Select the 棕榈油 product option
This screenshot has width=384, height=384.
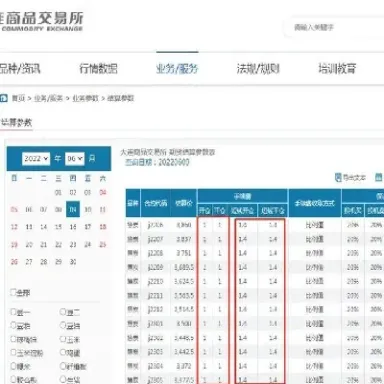13,339
